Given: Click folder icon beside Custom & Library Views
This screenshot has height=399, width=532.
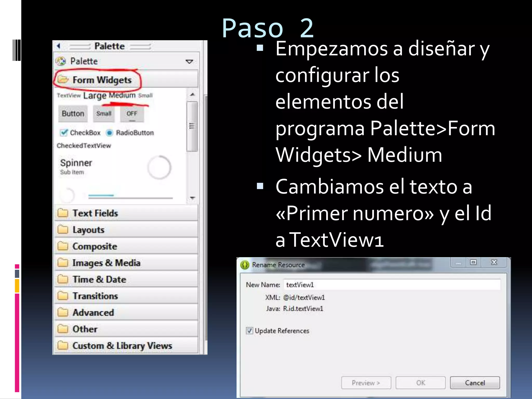Looking at the screenshot, I should click(63, 345).
